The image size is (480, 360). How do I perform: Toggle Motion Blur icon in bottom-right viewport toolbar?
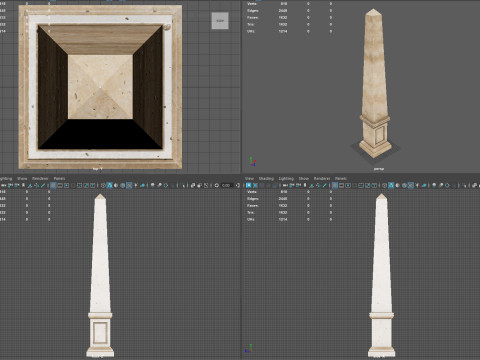pyautogui.click(x=441, y=185)
